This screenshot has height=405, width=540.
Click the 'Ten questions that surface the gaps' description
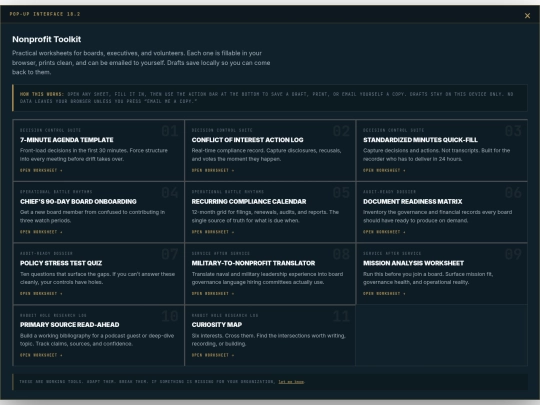97,278
